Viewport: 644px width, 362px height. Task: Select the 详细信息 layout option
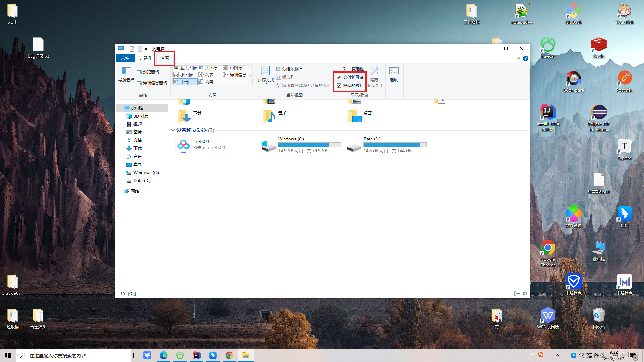pos(235,75)
